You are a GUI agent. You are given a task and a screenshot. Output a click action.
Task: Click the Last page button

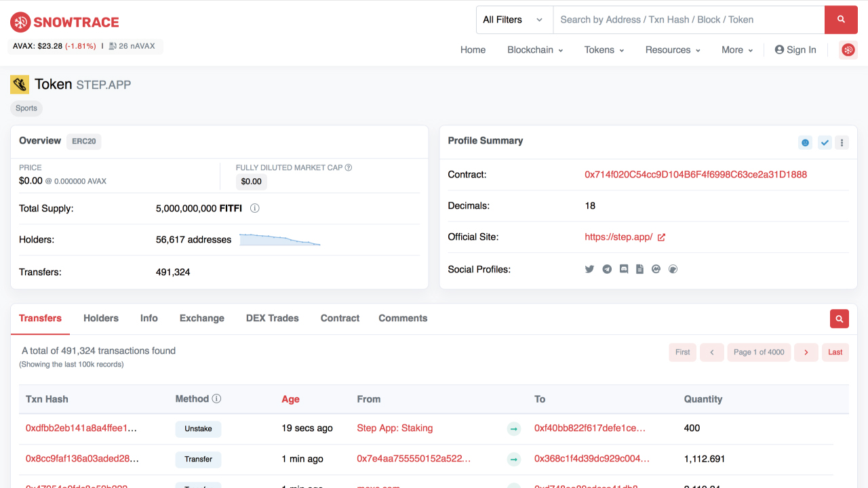(835, 352)
